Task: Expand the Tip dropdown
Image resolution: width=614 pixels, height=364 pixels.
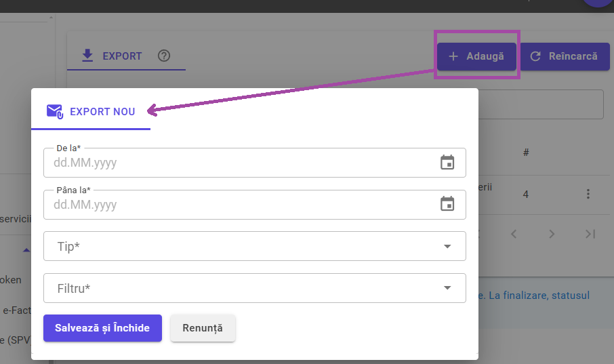Action: tap(447, 247)
